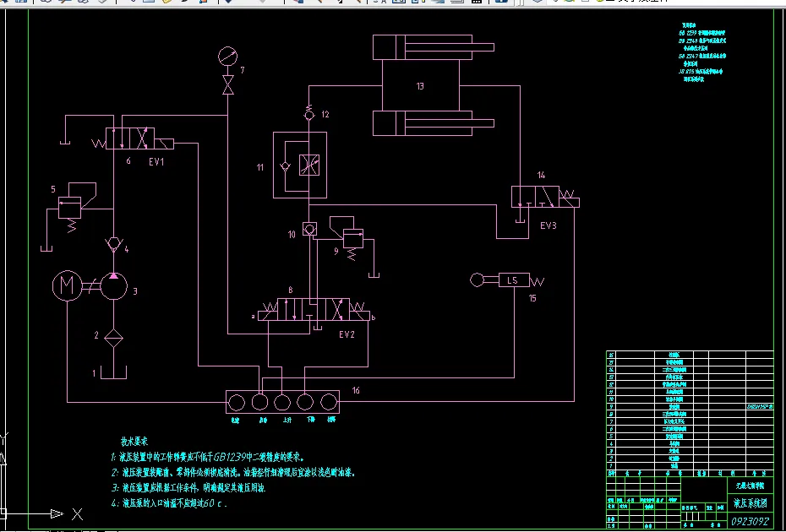Screen dimensions: 786x532
Task: Pick the cylinder label 13
Action: (x=420, y=86)
